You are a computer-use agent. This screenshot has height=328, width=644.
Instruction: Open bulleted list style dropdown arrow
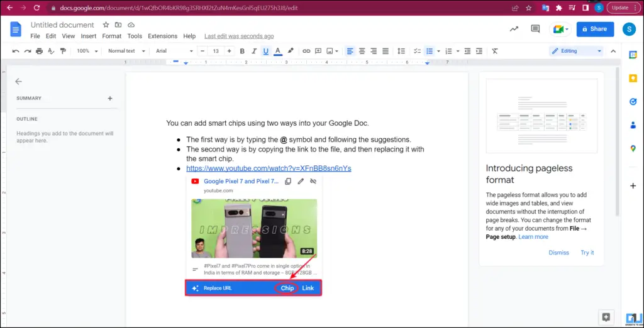tap(438, 52)
